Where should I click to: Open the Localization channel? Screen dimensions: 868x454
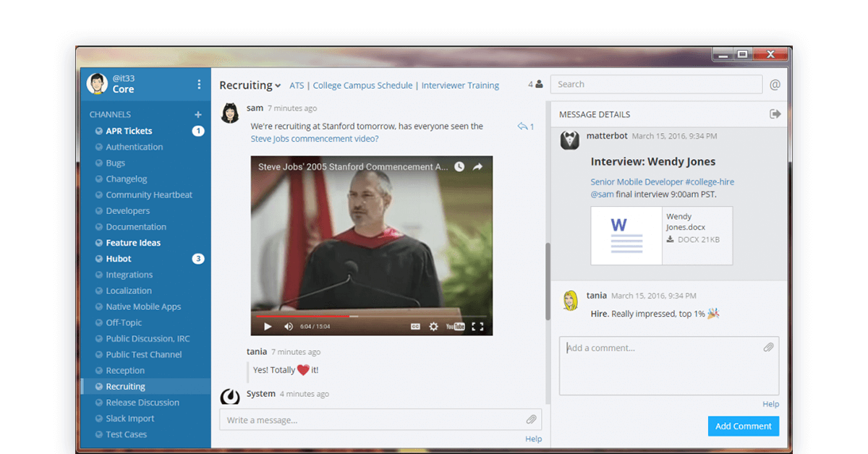coord(129,291)
